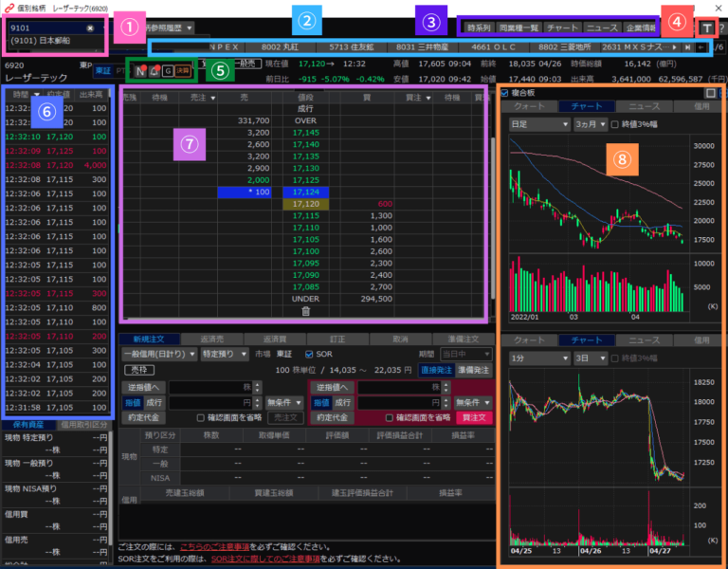This screenshot has height=569, width=728.
Task: Click the pop-out square icon in the 複合板 header
Action: 711,93
